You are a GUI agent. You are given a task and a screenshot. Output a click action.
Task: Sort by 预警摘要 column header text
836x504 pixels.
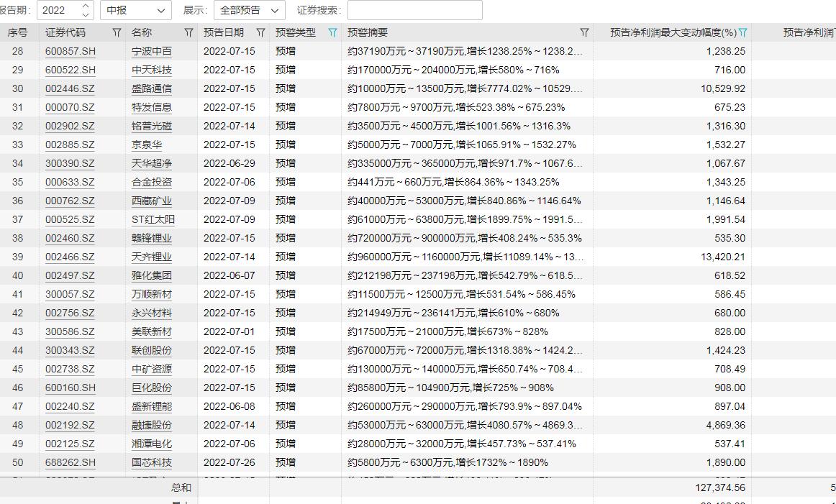point(368,32)
